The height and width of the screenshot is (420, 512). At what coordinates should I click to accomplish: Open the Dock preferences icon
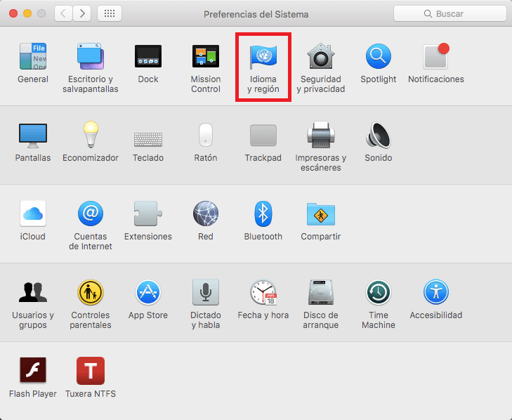click(x=148, y=56)
